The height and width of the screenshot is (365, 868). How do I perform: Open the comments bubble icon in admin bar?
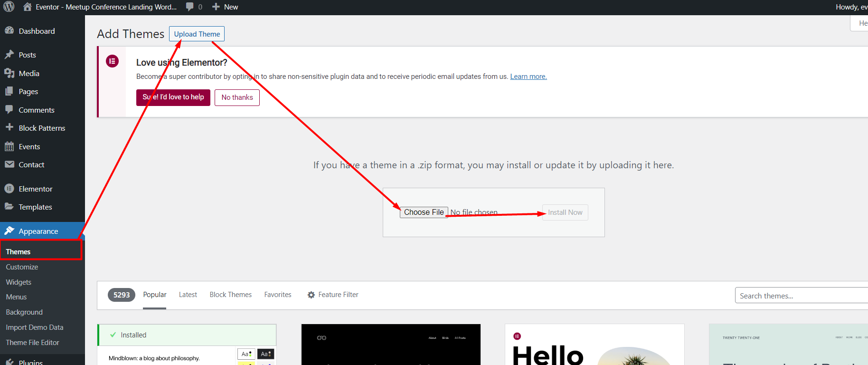point(190,7)
